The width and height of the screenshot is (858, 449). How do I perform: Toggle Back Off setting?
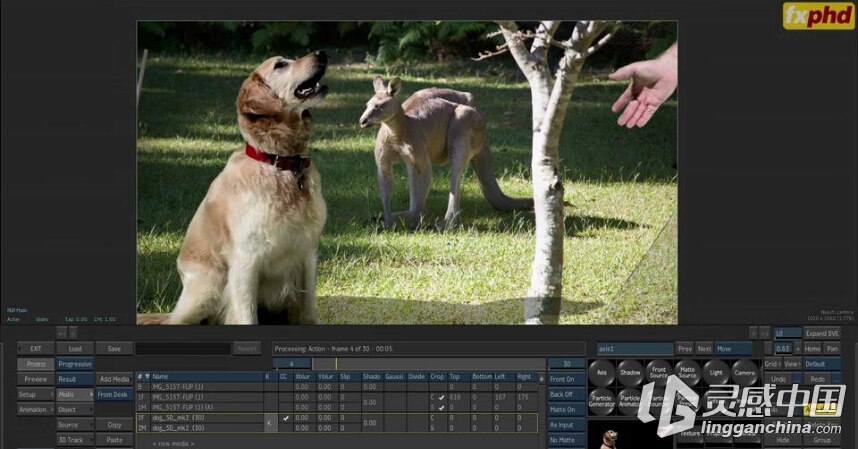click(x=566, y=394)
